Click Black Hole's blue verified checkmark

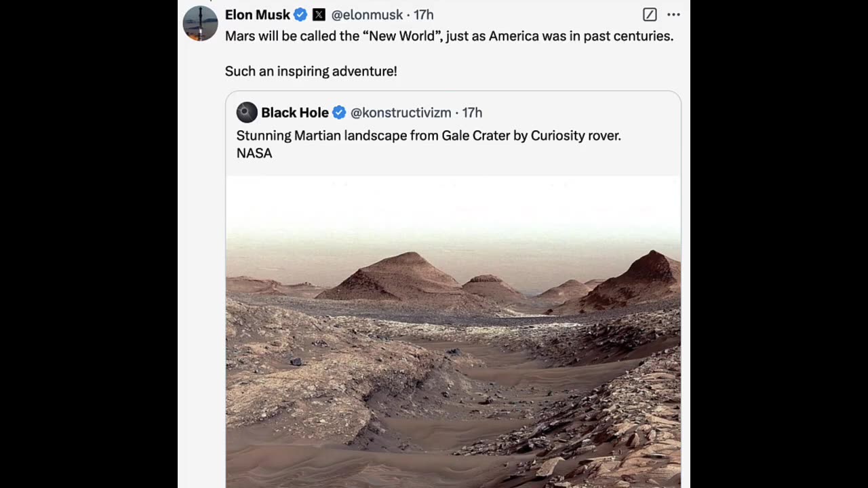click(x=339, y=113)
